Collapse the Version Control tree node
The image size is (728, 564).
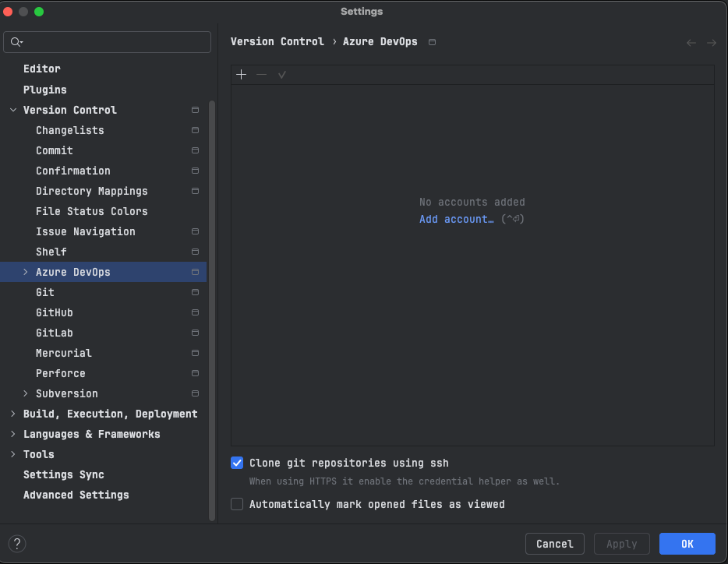tap(13, 110)
